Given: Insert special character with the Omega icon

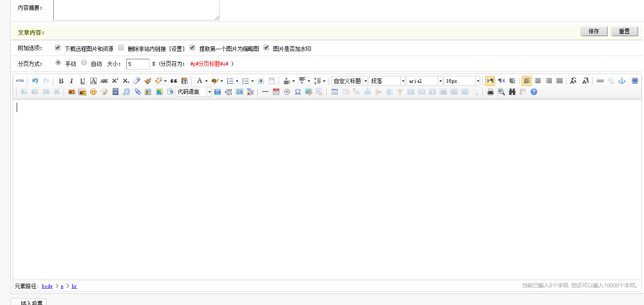Looking at the screenshot, I should tap(298, 92).
